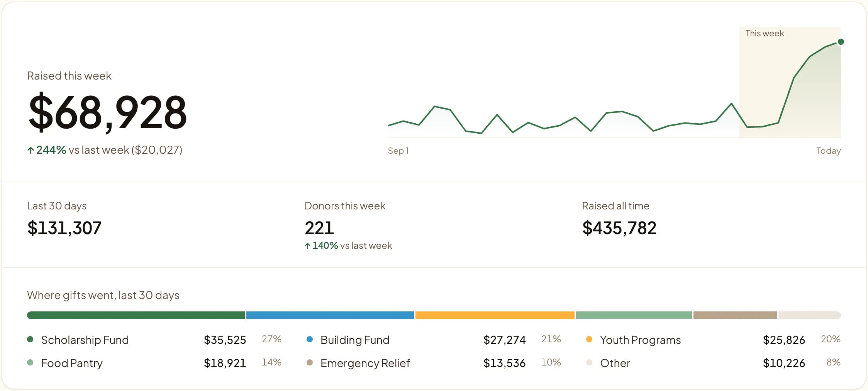The height and width of the screenshot is (391, 868).
Task: Click the blue Building Fund legend dot
Action: point(310,339)
